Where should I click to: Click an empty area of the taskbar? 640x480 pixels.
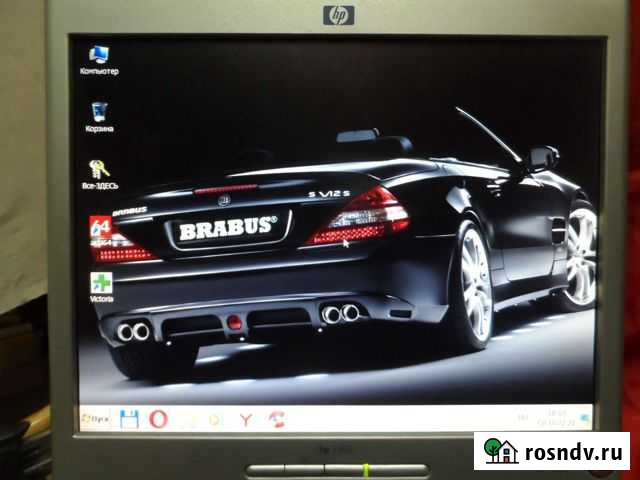[x=400, y=418]
